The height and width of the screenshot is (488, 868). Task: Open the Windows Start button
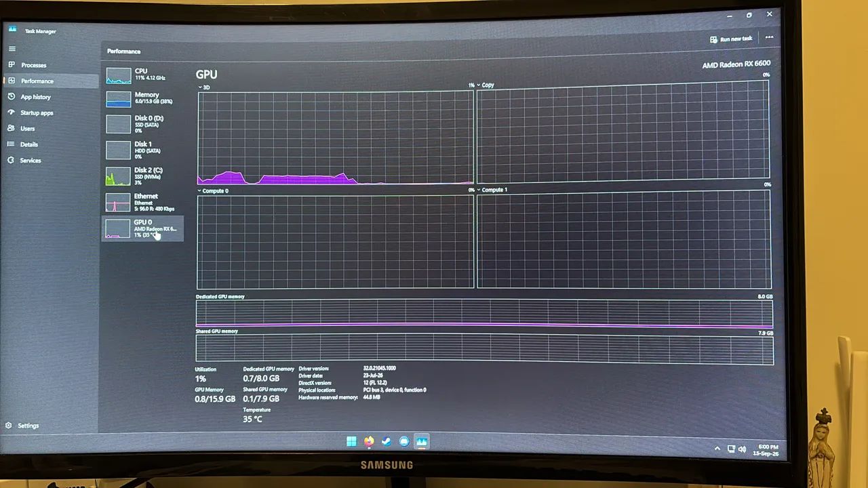[351, 441]
